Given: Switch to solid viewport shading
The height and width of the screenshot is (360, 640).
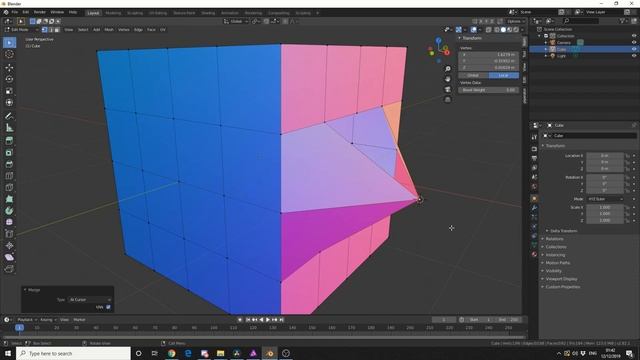Looking at the screenshot, I should coord(503,30).
